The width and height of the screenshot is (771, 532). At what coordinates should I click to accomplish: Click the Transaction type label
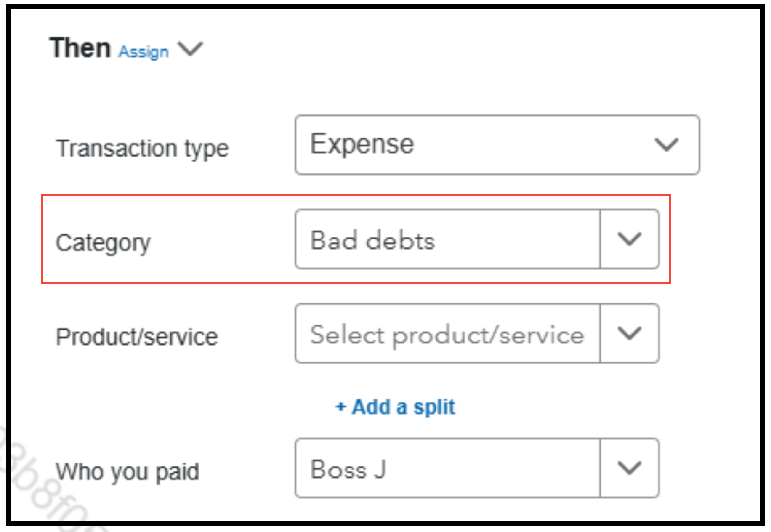pos(142,148)
